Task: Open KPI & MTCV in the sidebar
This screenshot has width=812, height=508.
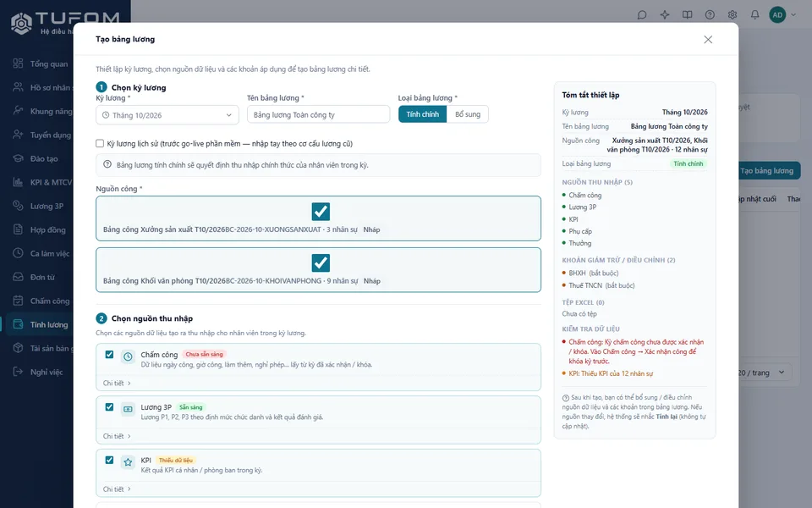Action: tap(40, 182)
